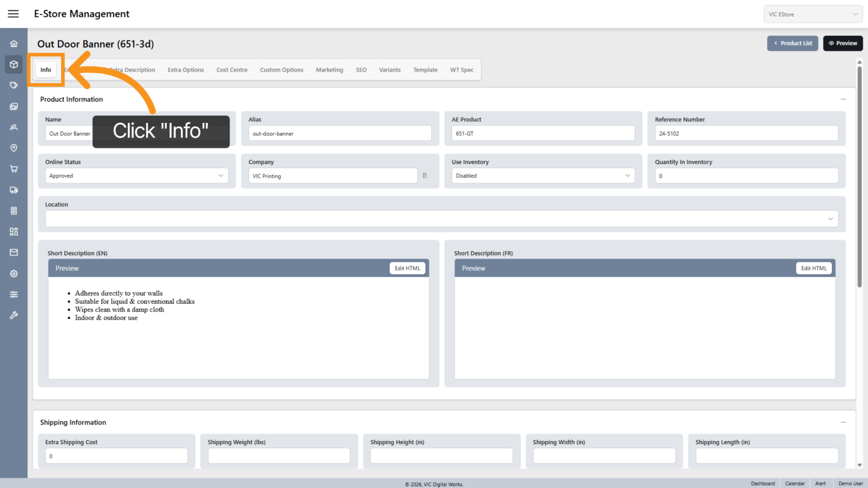Click the envelope mail icon in sidebar

14,253
